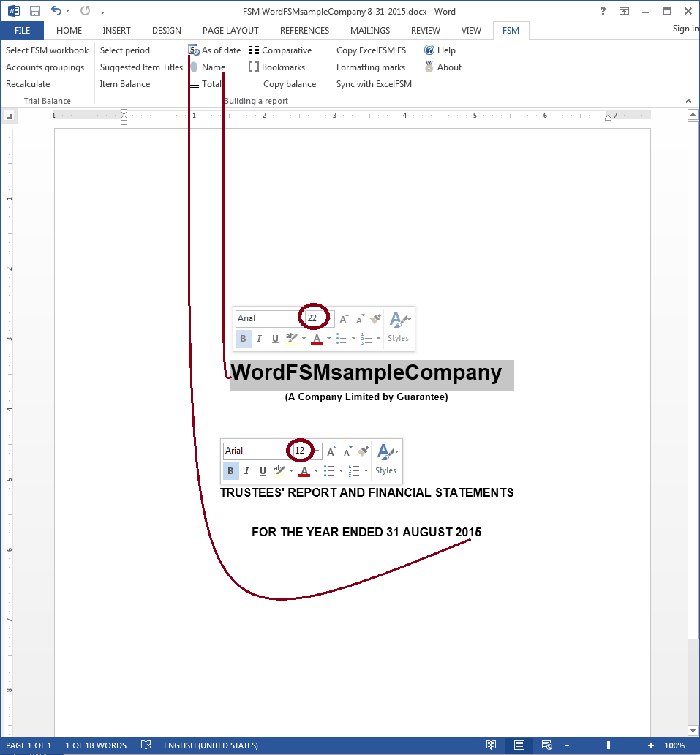This screenshot has height=755, width=700.
Task: Click the As of date calendar icon
Action: coord(194,50)
